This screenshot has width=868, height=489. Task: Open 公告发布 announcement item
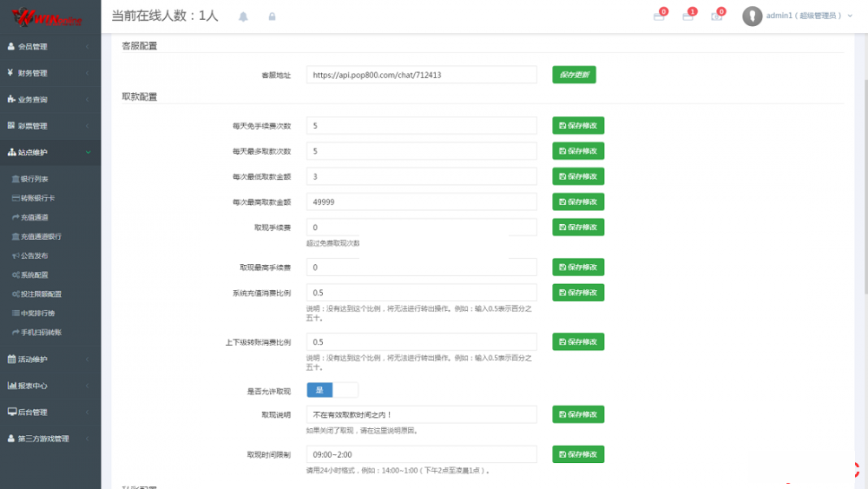pos(35,255)
